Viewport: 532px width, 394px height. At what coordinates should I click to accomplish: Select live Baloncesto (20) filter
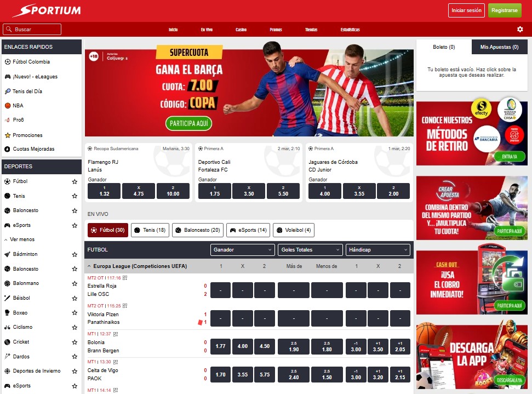(198, 230)
